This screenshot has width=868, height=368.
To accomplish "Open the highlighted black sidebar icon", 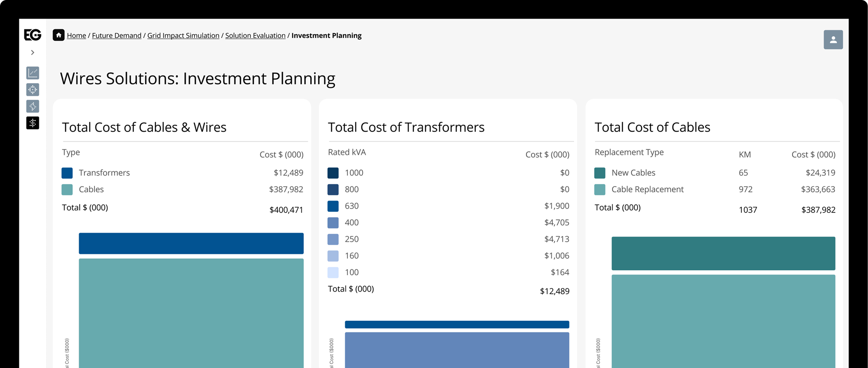I will point(33,123).
